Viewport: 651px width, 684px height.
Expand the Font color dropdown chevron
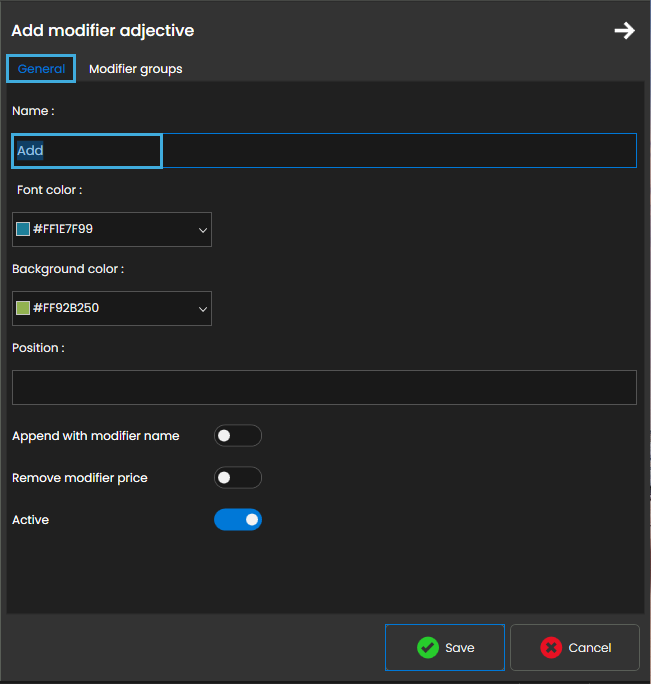203,230
